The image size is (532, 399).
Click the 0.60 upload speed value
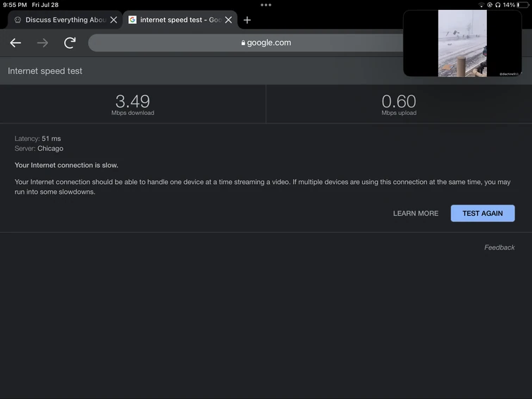coord(399,102)
